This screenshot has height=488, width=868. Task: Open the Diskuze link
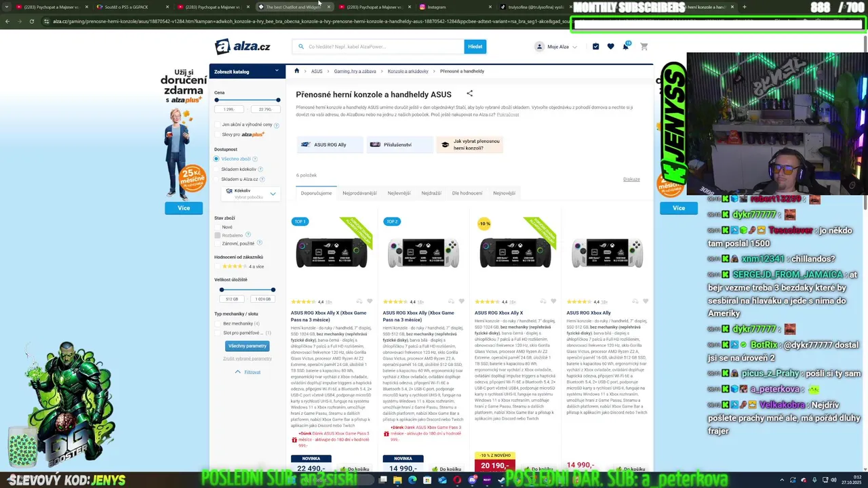(x=631, y=180)
